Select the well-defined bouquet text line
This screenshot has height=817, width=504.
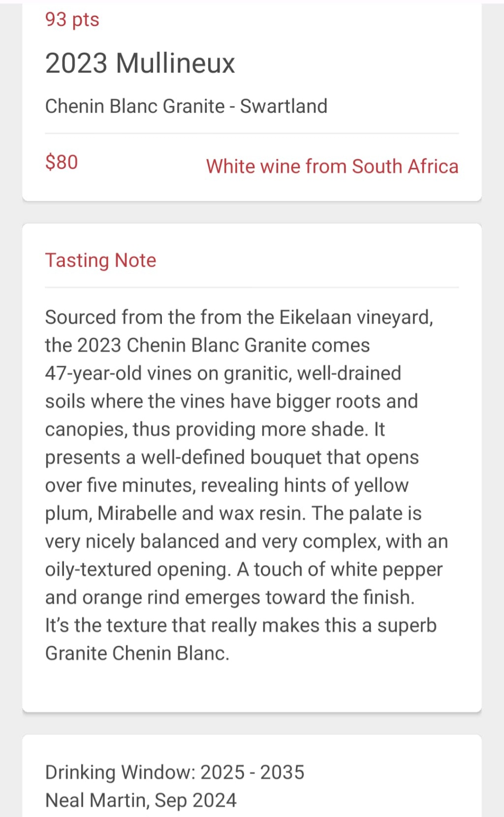point(232,458)
